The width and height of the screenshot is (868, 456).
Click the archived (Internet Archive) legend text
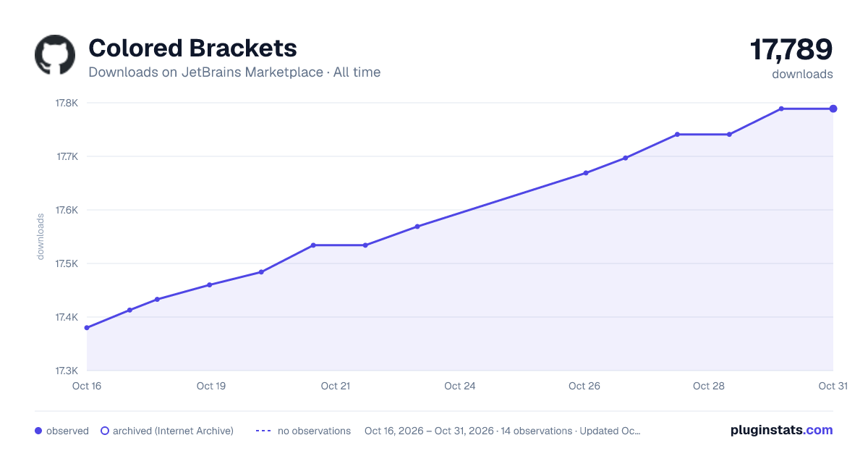click(173, 431)
